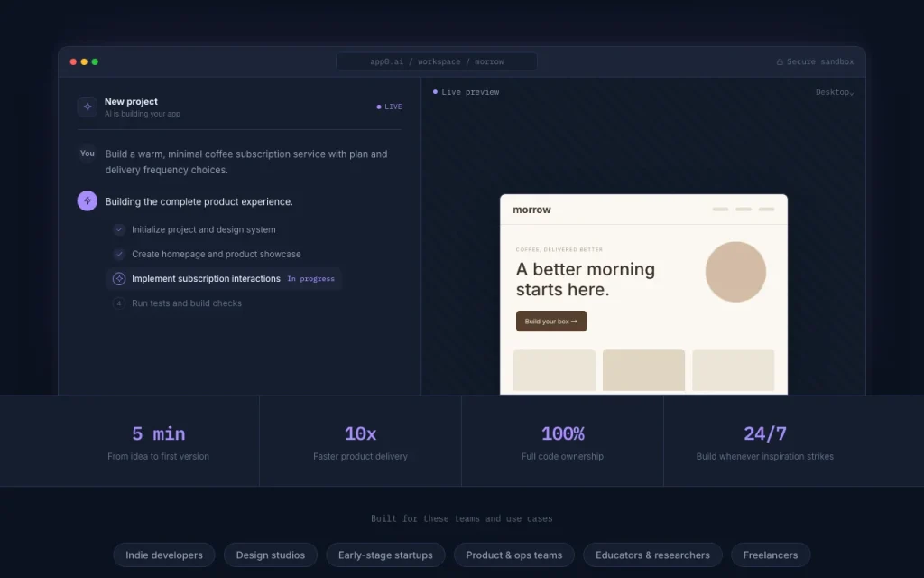The height and width of the screenshot is (578, 924).
Task: Click the New project title
Action: click(131, 101)
